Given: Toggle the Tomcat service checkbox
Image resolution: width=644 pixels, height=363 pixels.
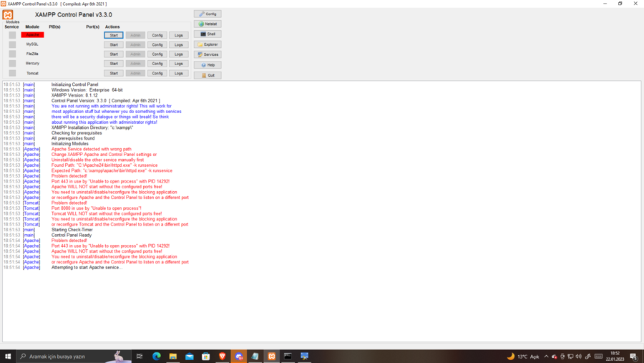Looking at the screenshot, I should pyautogui.click(x=12, y=73).
